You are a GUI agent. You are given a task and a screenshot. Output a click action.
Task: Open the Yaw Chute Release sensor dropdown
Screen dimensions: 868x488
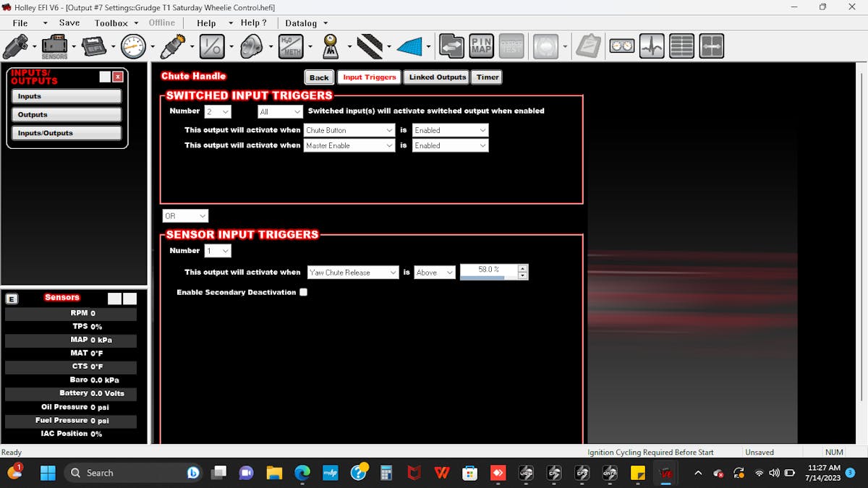click(352, 273)
